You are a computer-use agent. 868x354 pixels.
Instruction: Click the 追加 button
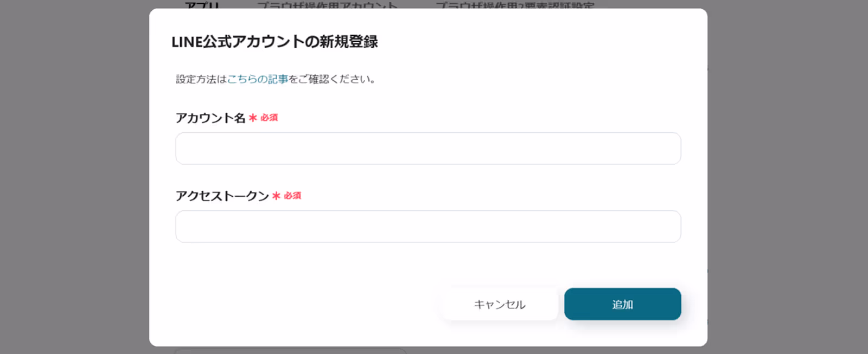[x=623, y=304]
